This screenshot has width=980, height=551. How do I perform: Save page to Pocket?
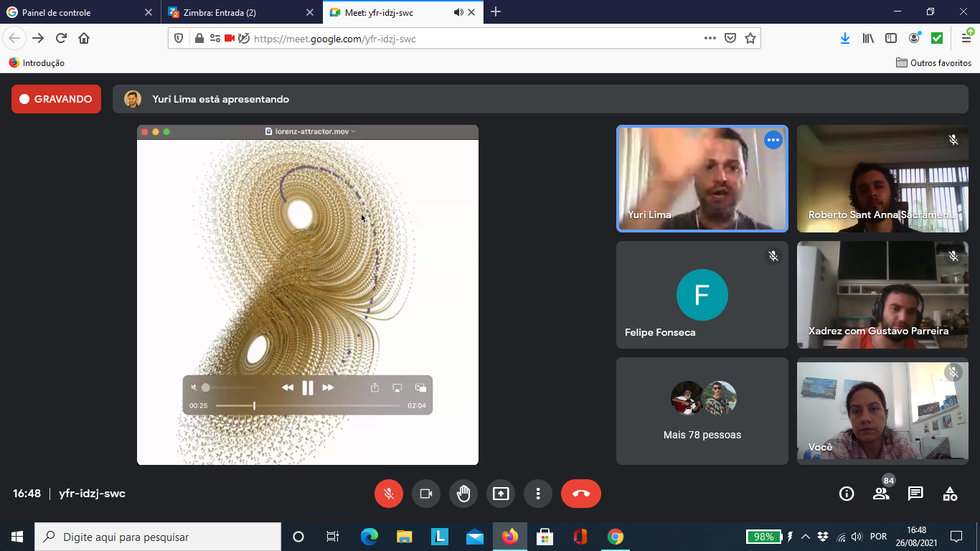(730, 39)
